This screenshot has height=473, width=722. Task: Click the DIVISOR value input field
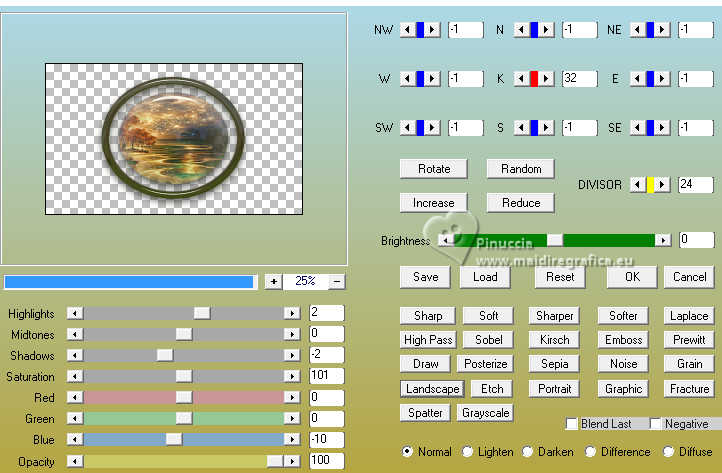click(696, 184)
